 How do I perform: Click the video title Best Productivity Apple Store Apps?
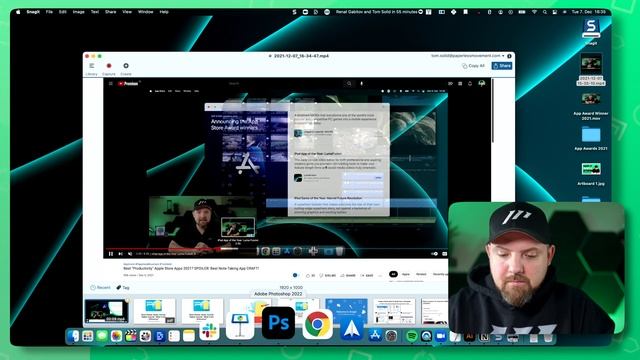click(191, 268)
